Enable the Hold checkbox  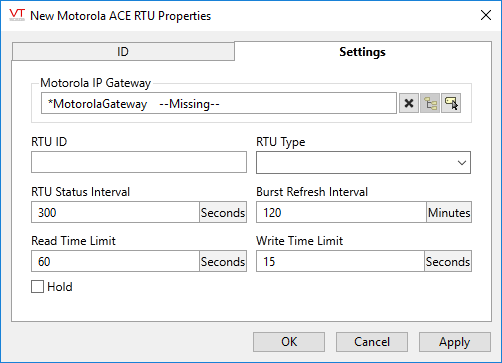click(37, 286)
